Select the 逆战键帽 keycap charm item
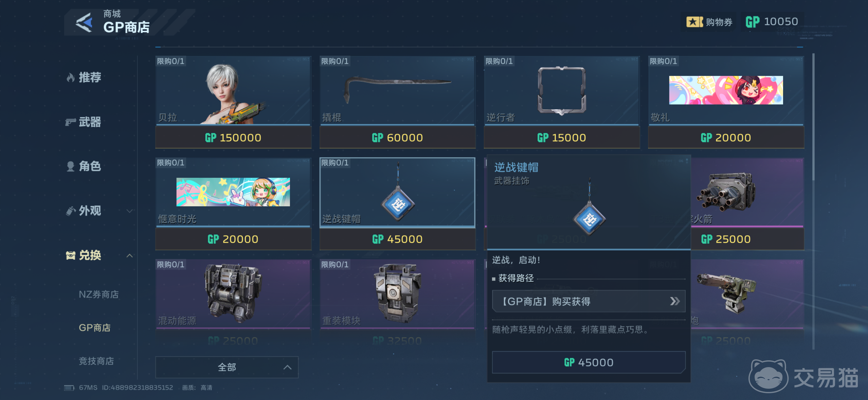868x400 pixels. coord(397,192)
